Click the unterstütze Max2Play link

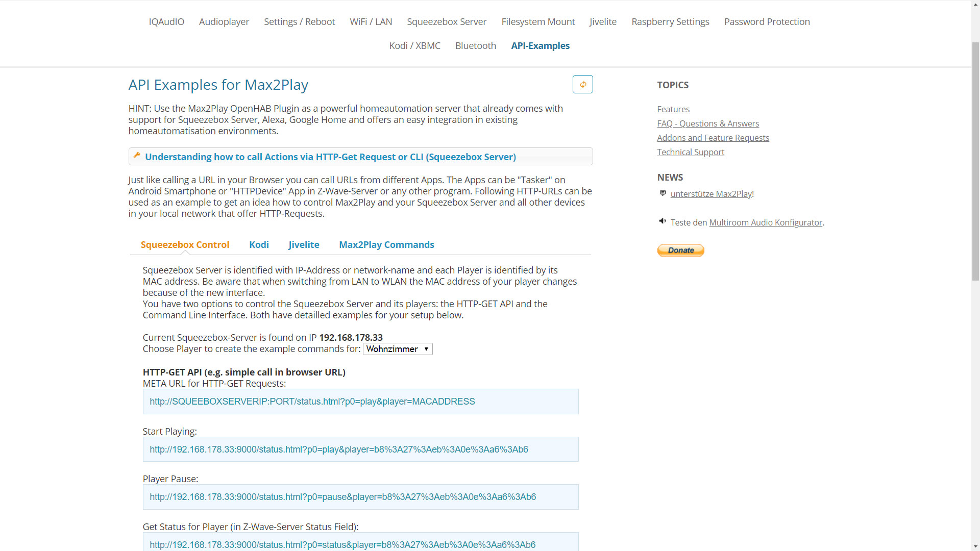(x=711, y=194)
